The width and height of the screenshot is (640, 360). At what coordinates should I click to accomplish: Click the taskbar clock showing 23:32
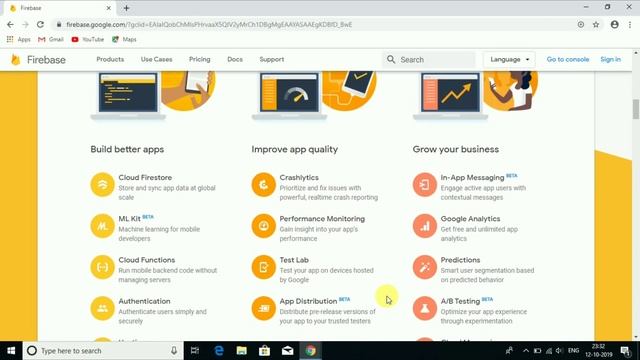point(598,351)
